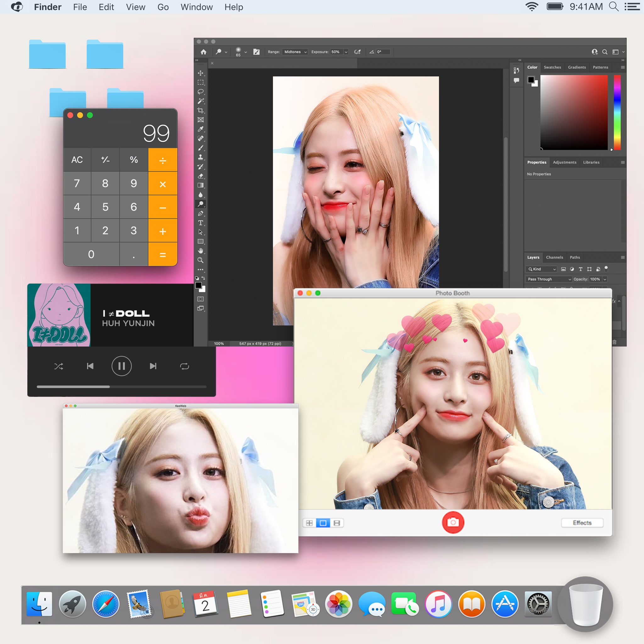Expand the Kind layer filter dropdown
The height and width of the screenshot is (644, 644).
point(542,269)
